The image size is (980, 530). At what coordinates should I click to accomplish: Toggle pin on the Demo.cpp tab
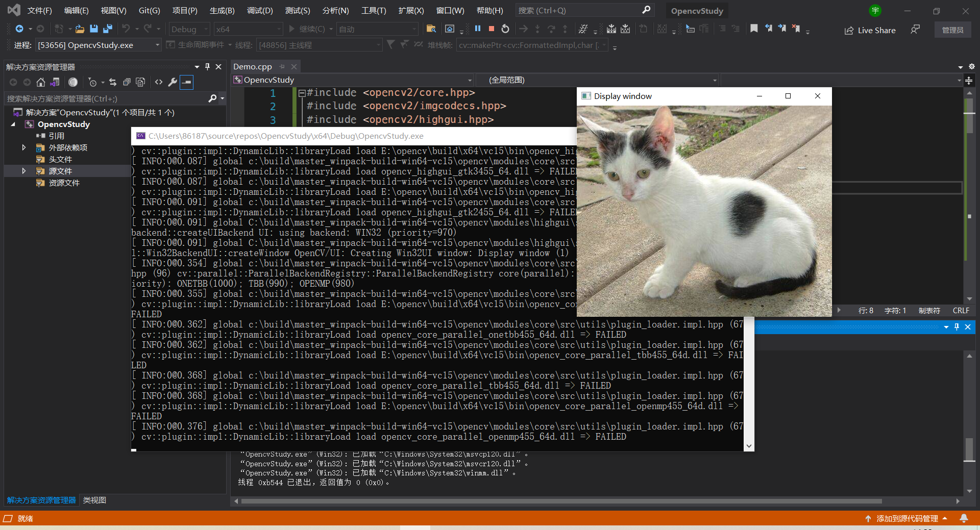click(282, 67)
